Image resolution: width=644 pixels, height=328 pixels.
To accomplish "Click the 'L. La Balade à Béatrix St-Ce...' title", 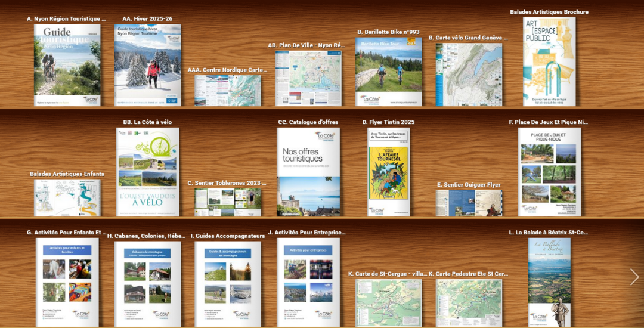I will click(549, 233).
